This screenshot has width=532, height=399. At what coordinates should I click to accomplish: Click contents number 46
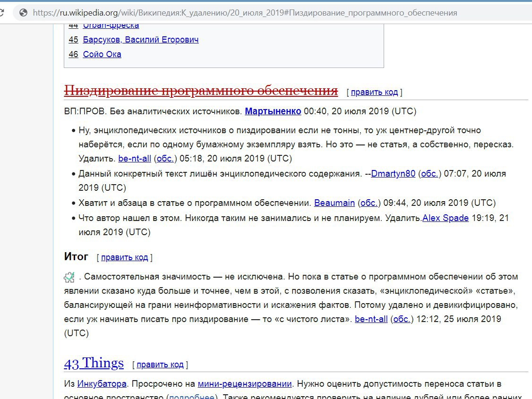coord(73,54)
